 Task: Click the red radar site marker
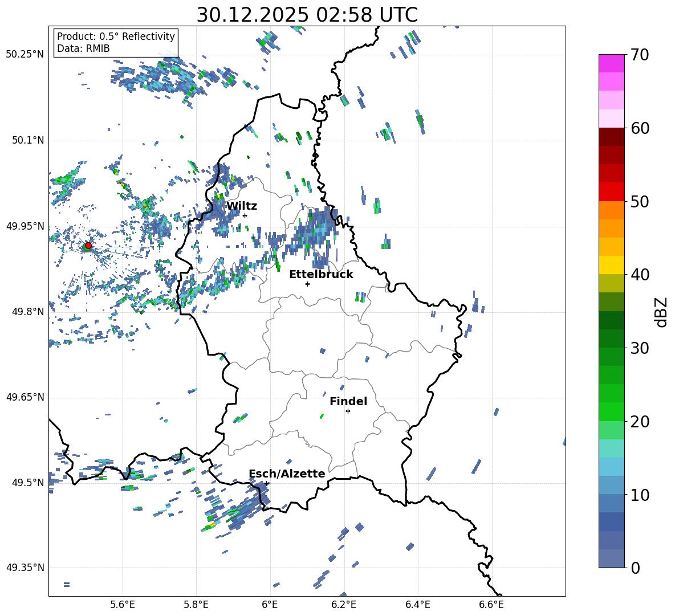(88, 246)
